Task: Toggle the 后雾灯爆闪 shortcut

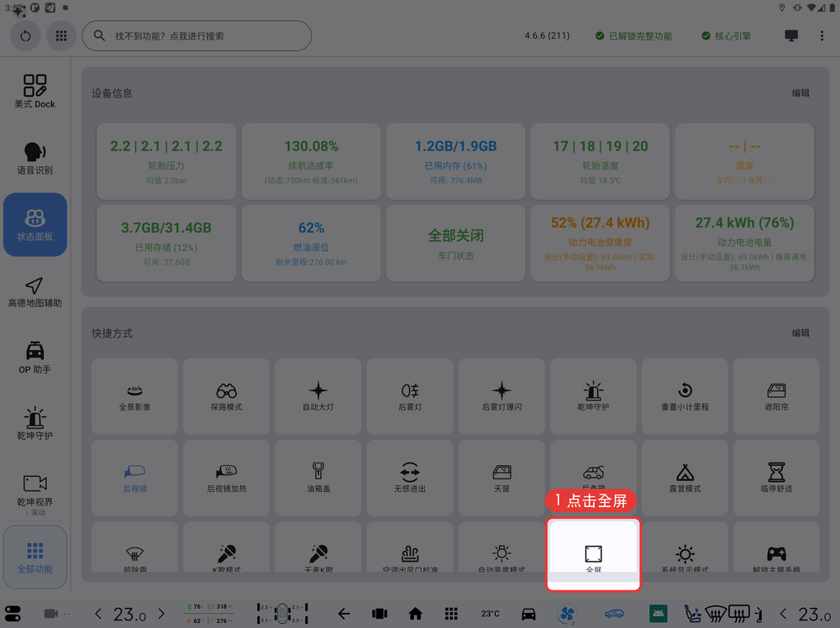Action: click(502, 396)
